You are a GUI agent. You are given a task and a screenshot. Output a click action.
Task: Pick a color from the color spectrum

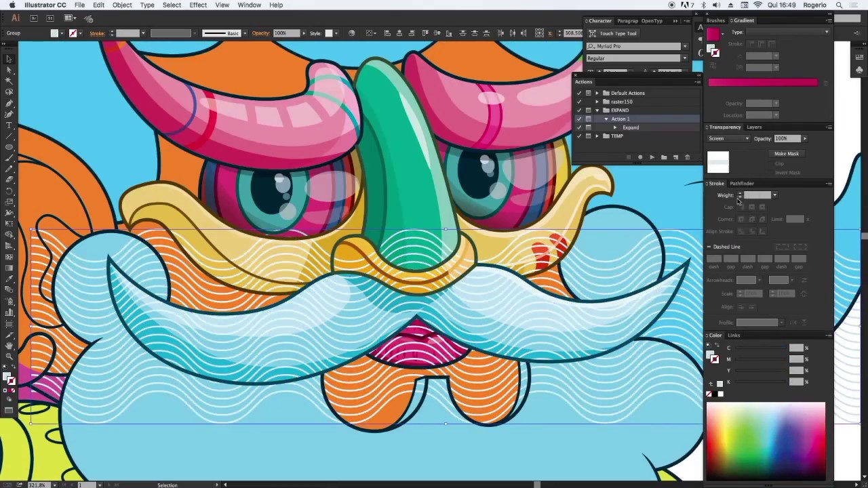[766, 441]
